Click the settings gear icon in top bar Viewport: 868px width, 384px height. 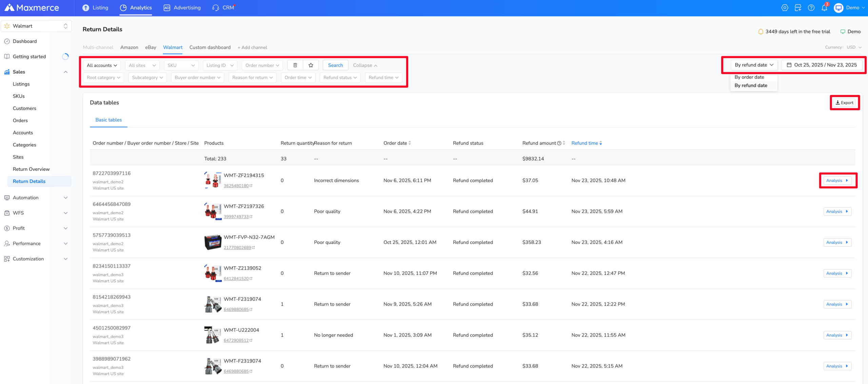pos(785,8)
